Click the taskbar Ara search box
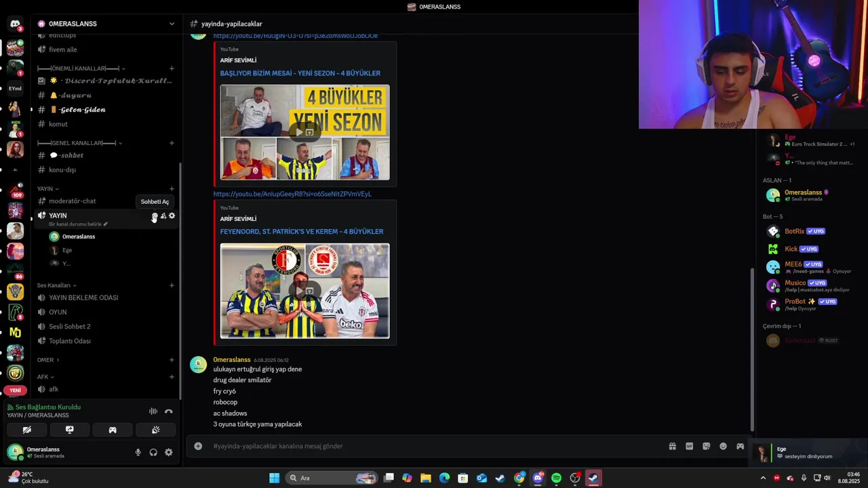This screenshot has height=488, width=868. tap(332, 478)
